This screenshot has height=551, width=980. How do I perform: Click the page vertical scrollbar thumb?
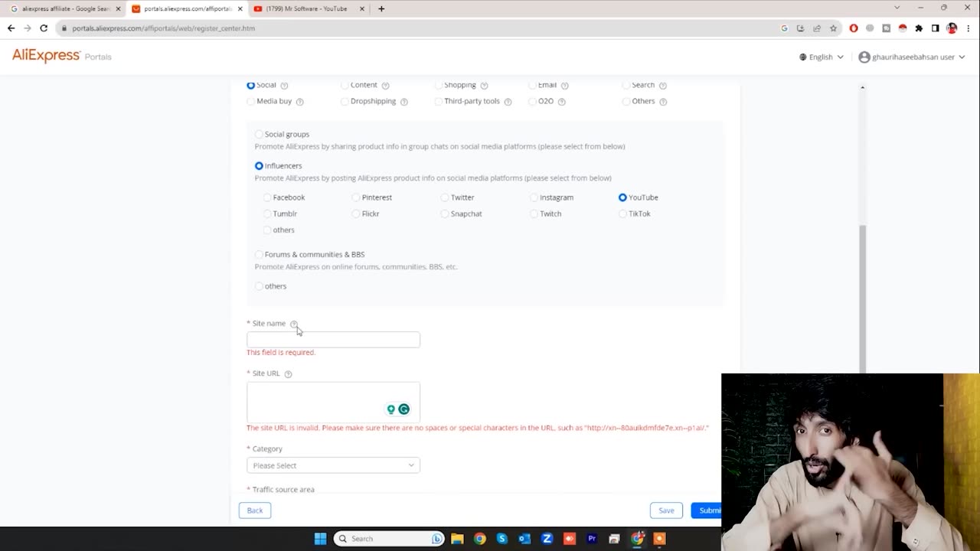862,298
